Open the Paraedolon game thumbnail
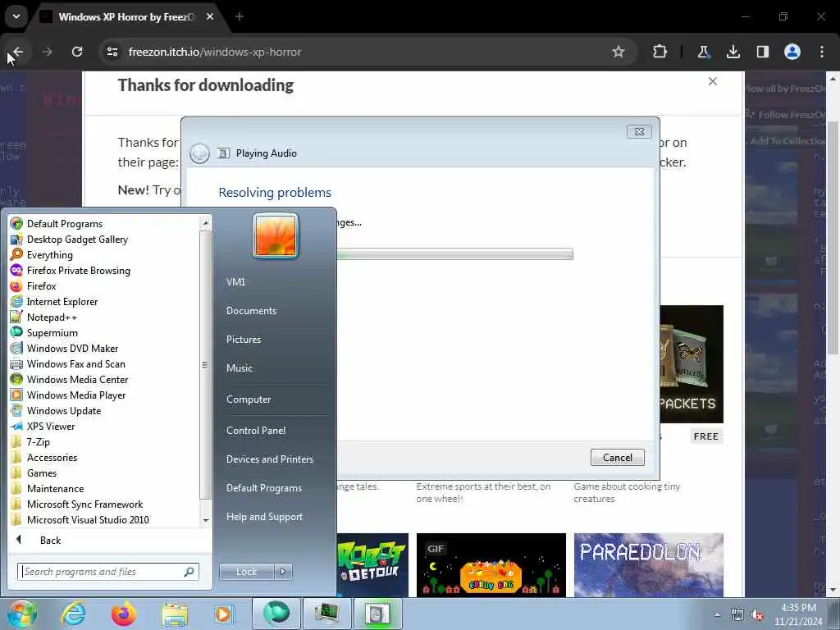Screen dimensions: 840x630 click(648, 564)
